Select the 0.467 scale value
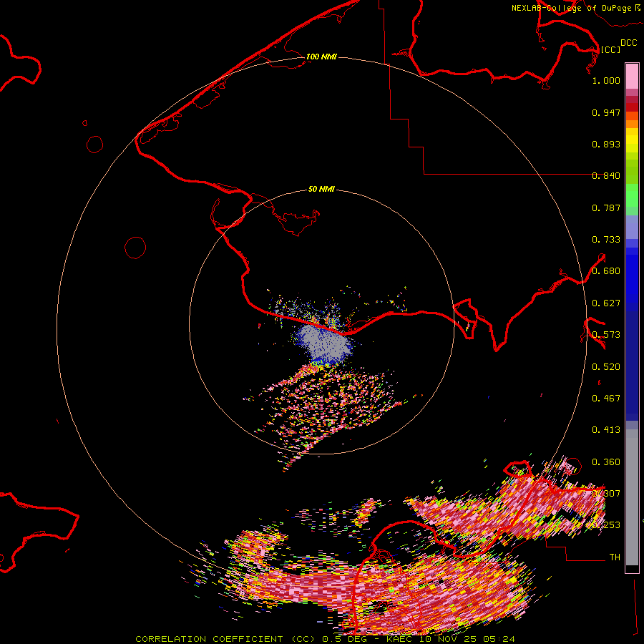 606,399
